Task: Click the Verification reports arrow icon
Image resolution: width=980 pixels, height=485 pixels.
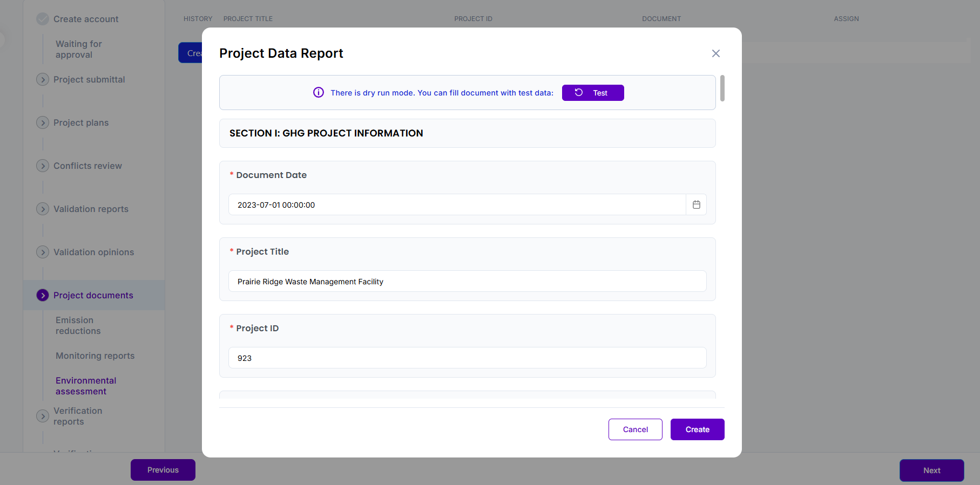Action: tap(43, 416)
